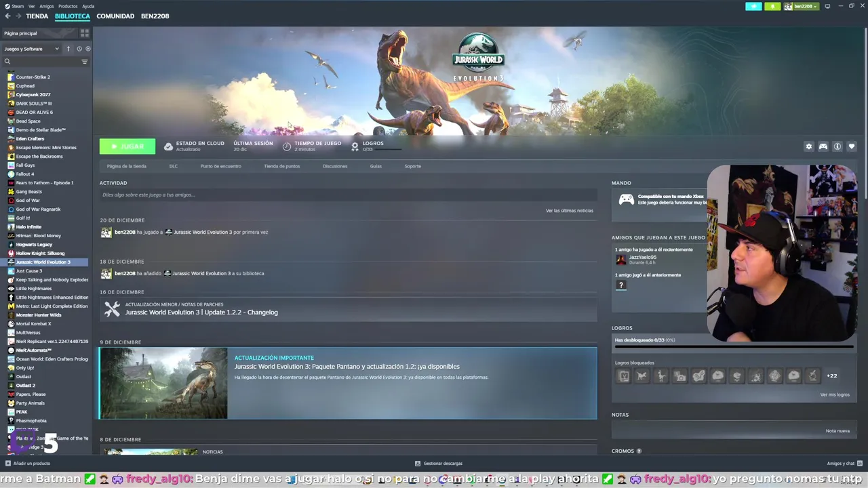Click the cloud status icon
Image resolution: width=868 pixels, height=488 pixels.
click(x=169, y=146)
